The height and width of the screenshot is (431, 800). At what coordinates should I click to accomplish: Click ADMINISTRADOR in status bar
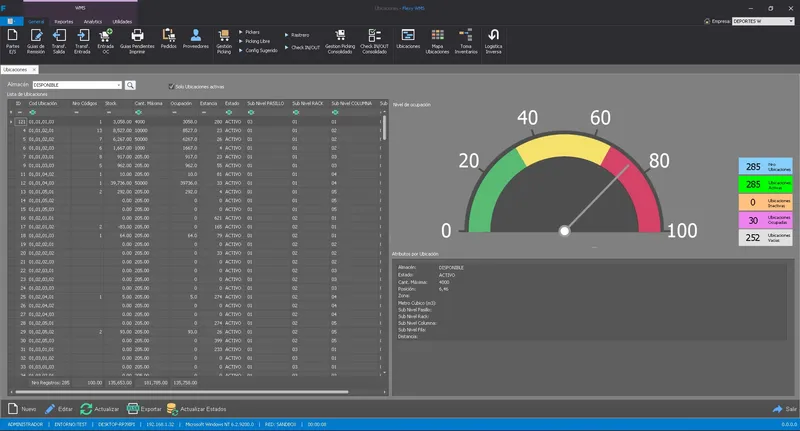(26, 424)
